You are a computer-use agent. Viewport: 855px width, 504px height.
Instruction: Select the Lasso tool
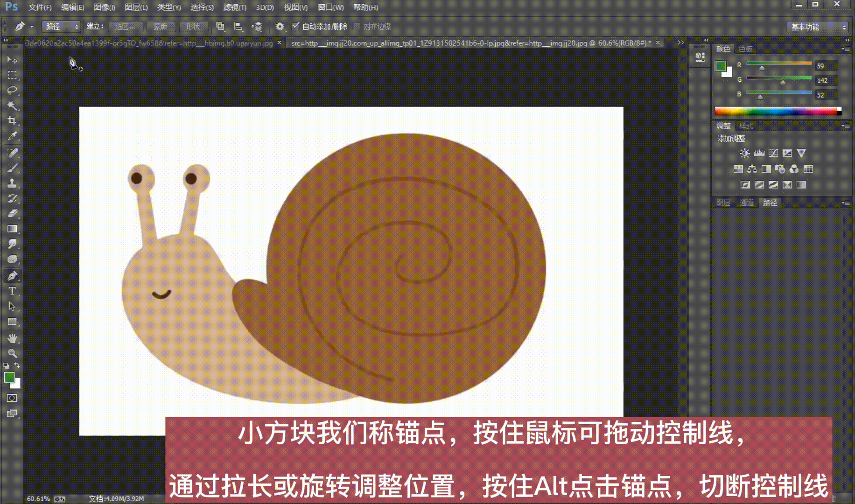point(12,90)
